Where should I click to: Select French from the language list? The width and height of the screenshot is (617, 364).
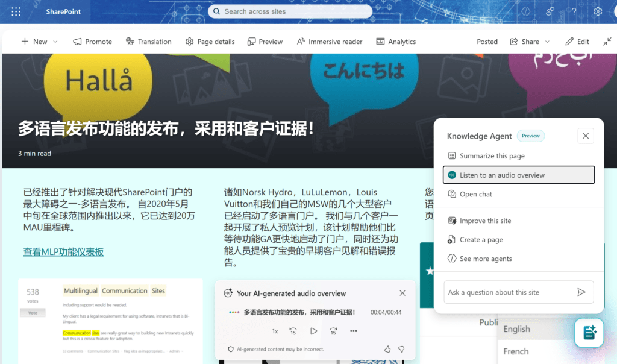point(516,351)
